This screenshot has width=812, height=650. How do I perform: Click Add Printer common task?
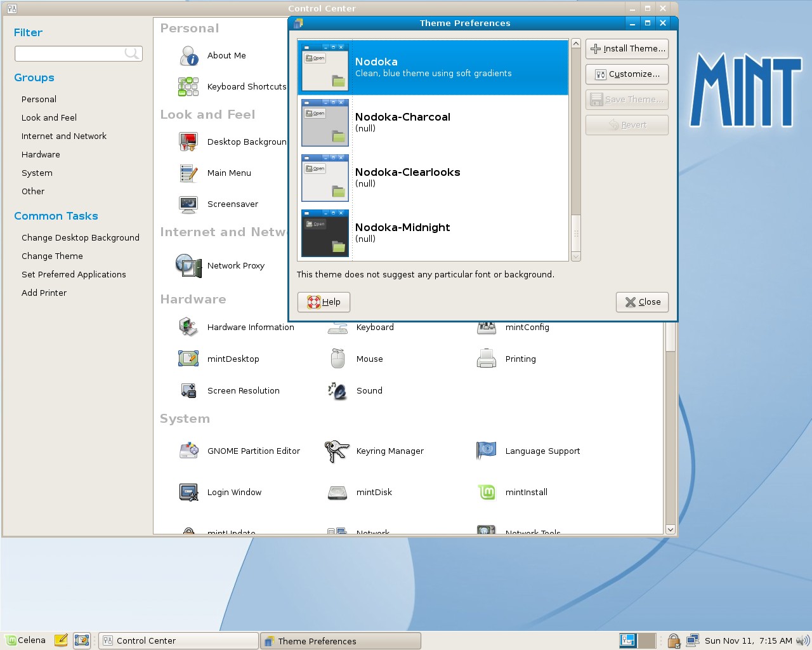[44, 293]
